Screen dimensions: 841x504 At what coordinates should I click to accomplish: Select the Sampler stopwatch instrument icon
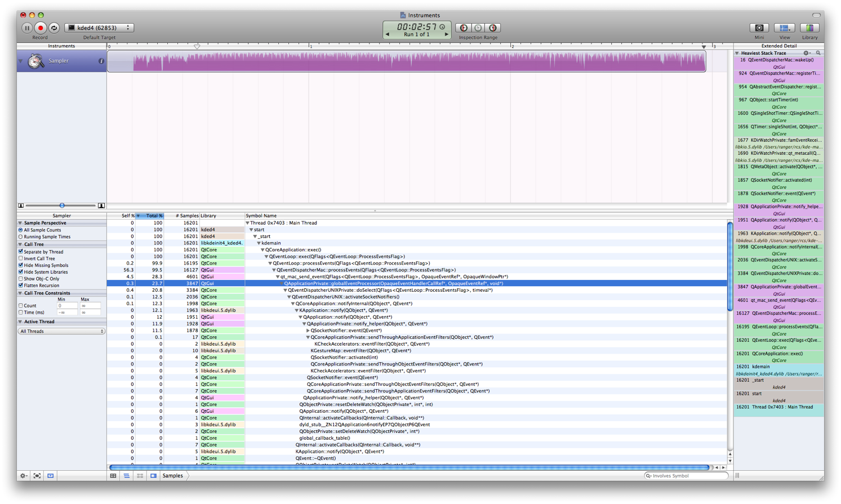pyautogui.click(x=36, y=61)
